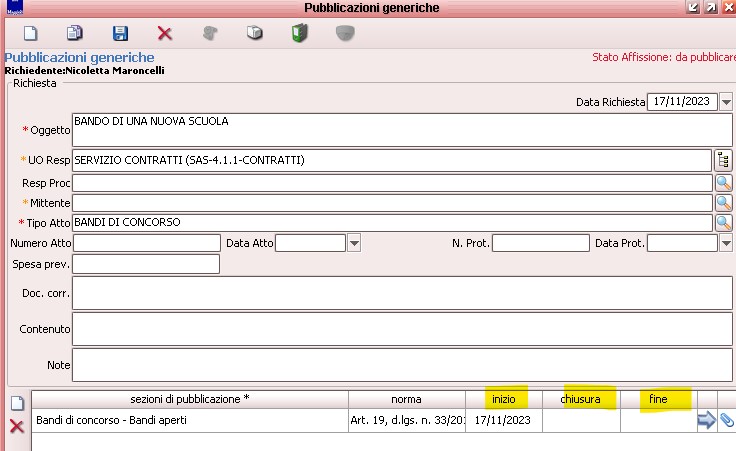The width and height of the screenshot is (736, 451).
Task: Search Mittente with magnifier icon
Action: 724,203
